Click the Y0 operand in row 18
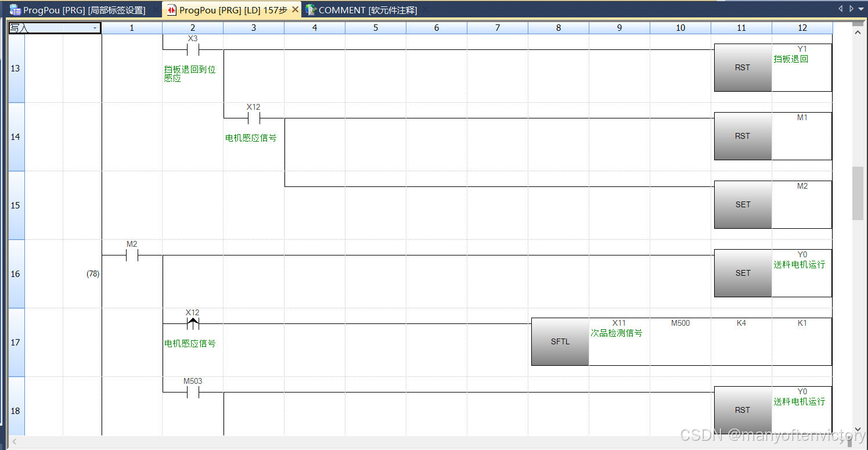Screen dimensions: 868x450 (x=802, y=391)
